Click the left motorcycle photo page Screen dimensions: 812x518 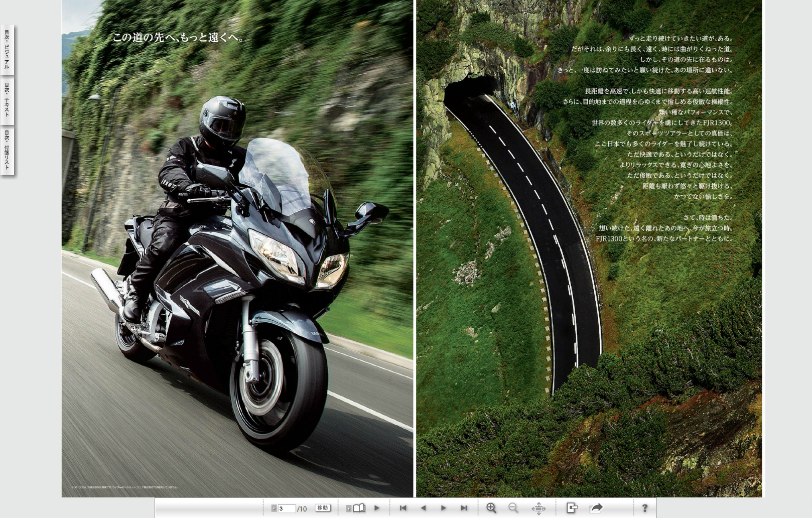click(x=237, y=248)
